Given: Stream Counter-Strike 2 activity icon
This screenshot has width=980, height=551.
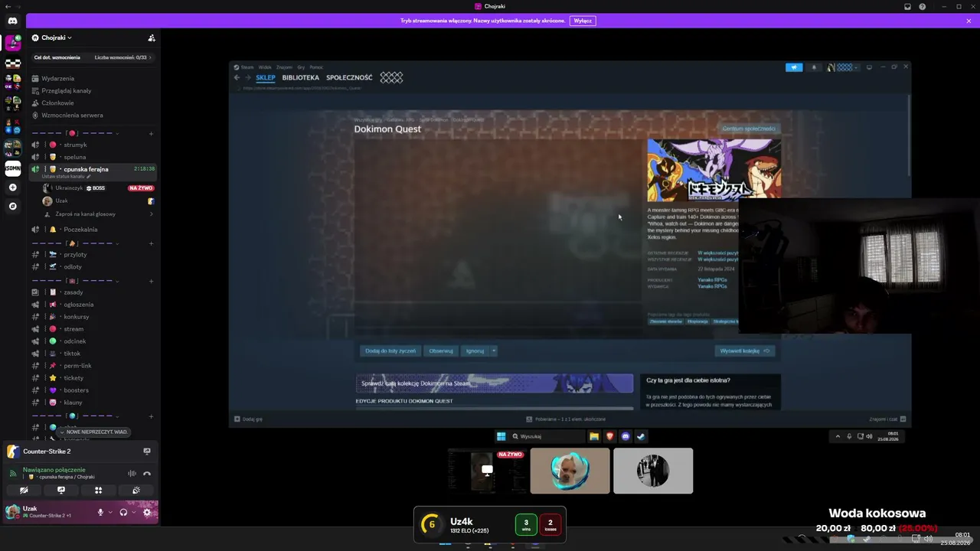Looking at the screenshot, I should (147, 452).
